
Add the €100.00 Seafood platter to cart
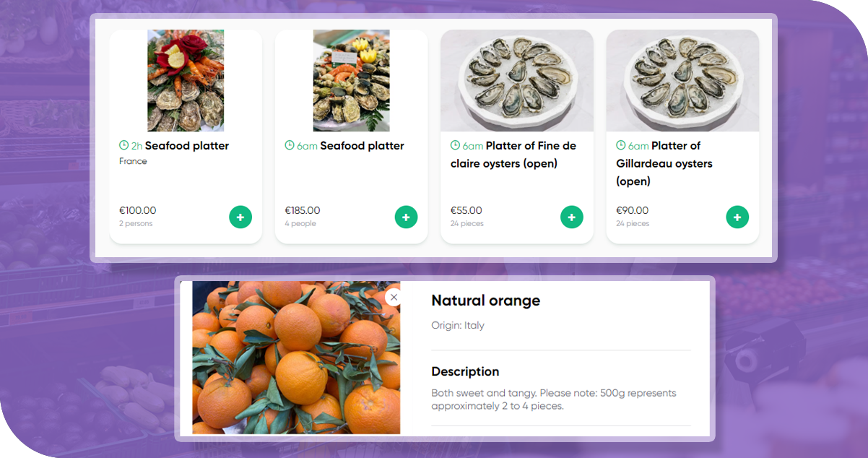[240, 217]
